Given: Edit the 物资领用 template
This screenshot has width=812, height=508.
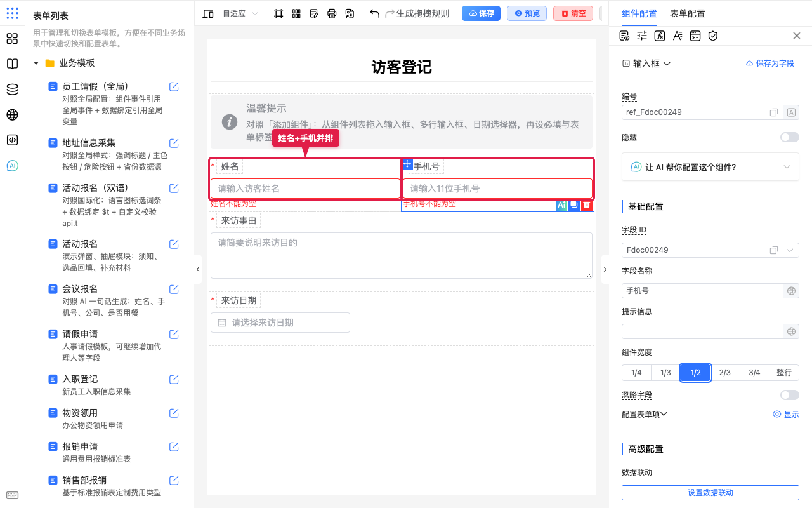Looking at the screenshot, I should point(174,413).
